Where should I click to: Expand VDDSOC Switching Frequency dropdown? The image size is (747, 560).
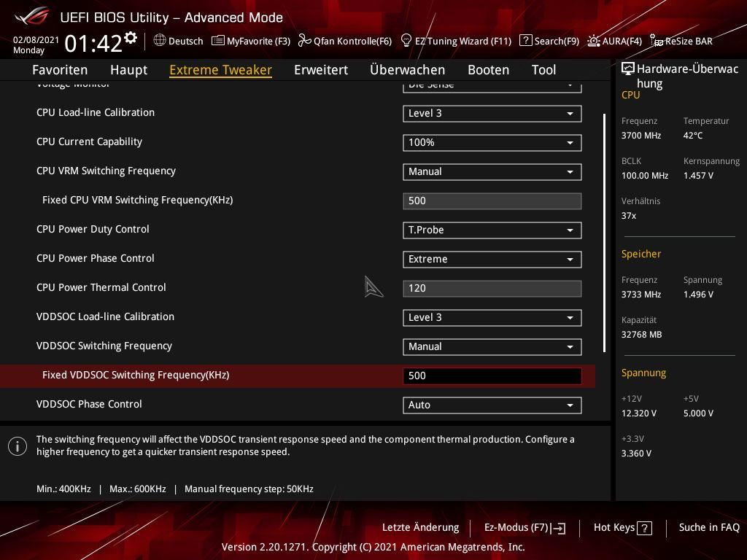(x=492, y=346)
